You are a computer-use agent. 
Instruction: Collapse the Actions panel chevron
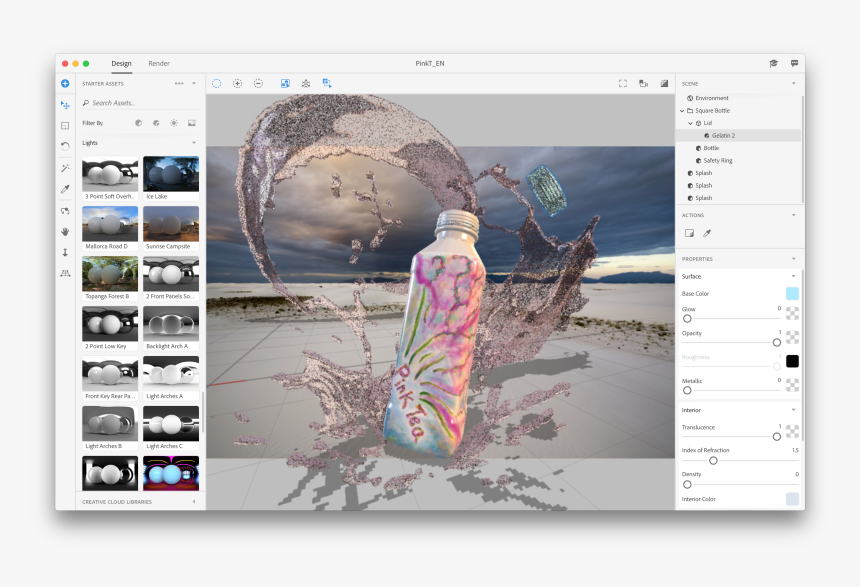point(794,215)
